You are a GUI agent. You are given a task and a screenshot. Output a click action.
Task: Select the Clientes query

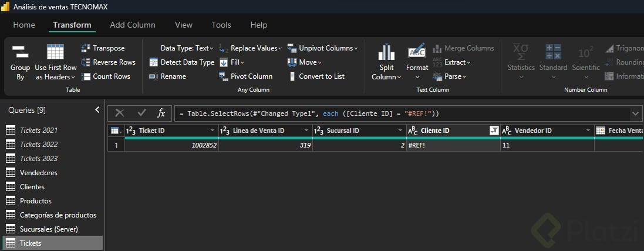click(32, 187)
